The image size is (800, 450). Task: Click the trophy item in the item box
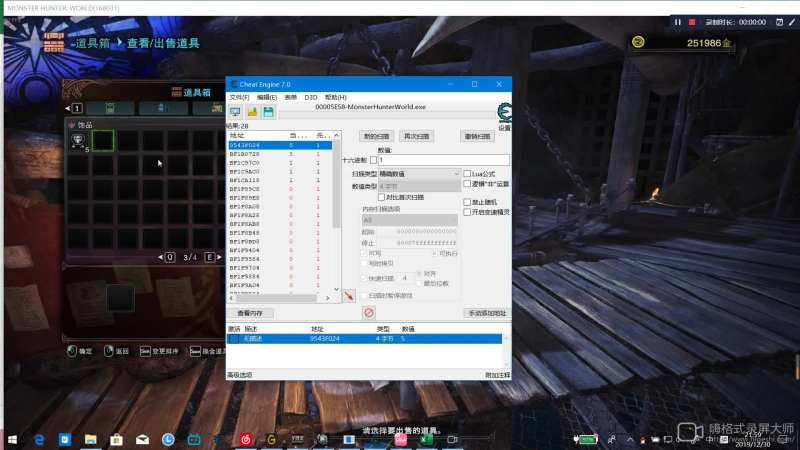point(78,141)
